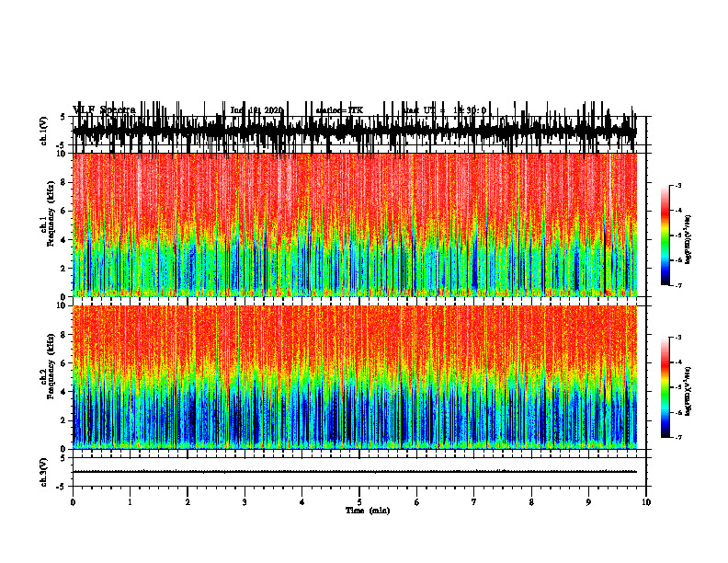Click the time axis tick label '0'

point(73,502)
